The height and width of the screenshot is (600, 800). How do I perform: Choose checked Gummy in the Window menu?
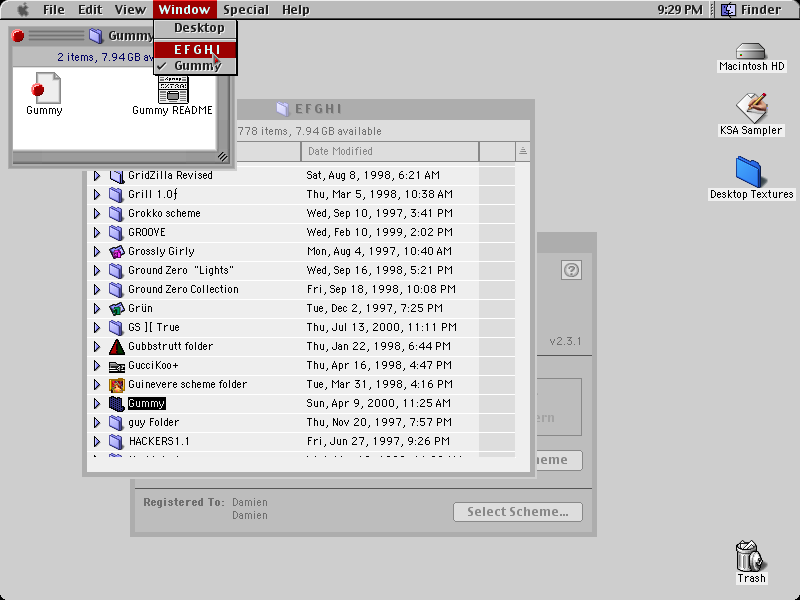click(196, 65)
